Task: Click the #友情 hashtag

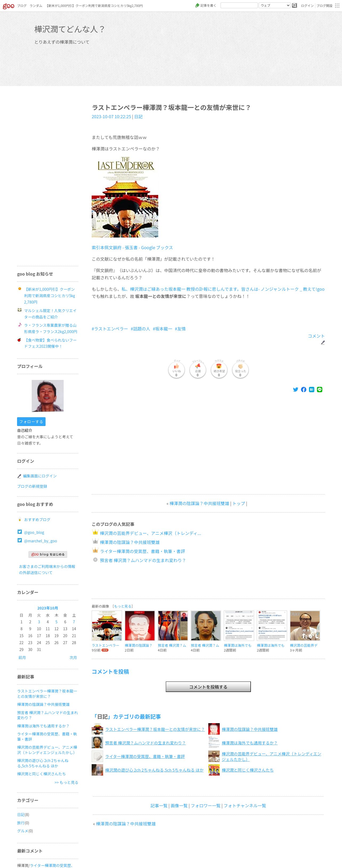Action: coord(180,329)
